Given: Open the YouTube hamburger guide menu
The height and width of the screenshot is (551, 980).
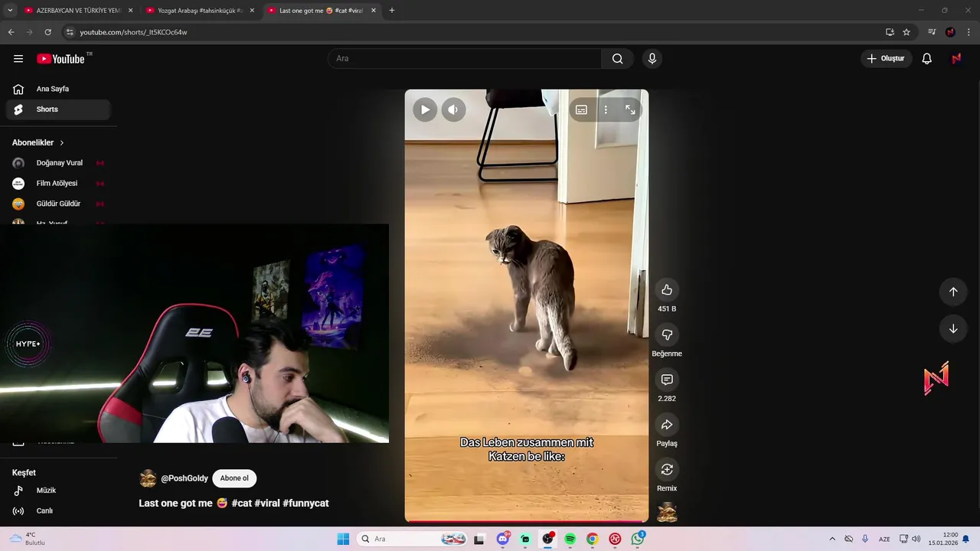Looking at the screenshot, I should point(18,59).
